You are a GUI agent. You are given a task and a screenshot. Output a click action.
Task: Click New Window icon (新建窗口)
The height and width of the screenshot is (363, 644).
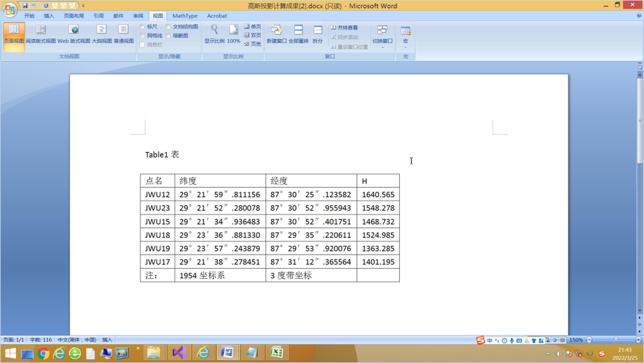coord(276,30)
